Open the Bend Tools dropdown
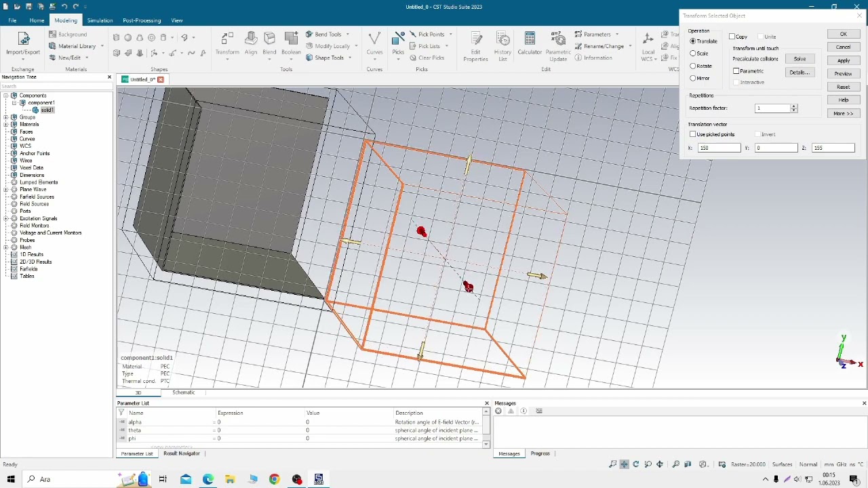868x488 pixels. pyautogui.click(x=348, y=34)
